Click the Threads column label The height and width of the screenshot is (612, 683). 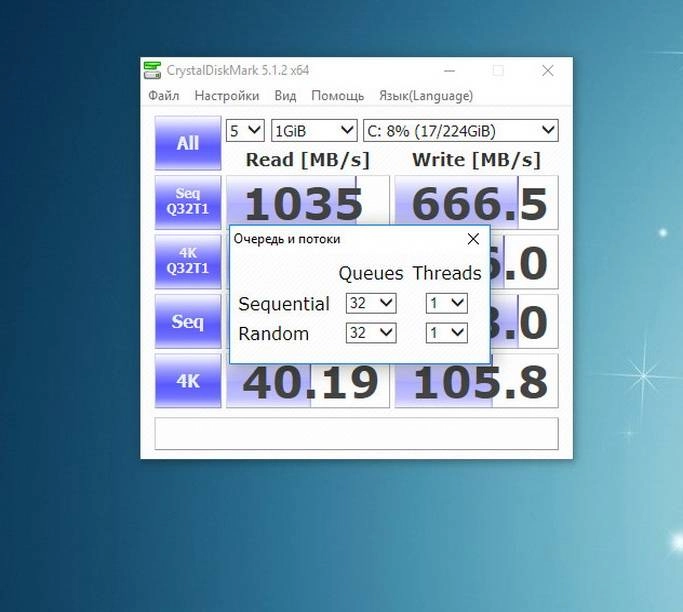pyautogui.click(x=447, y=274)
